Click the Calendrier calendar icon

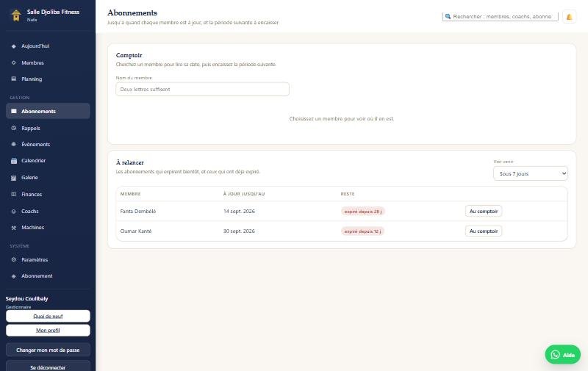pos(14,160)
